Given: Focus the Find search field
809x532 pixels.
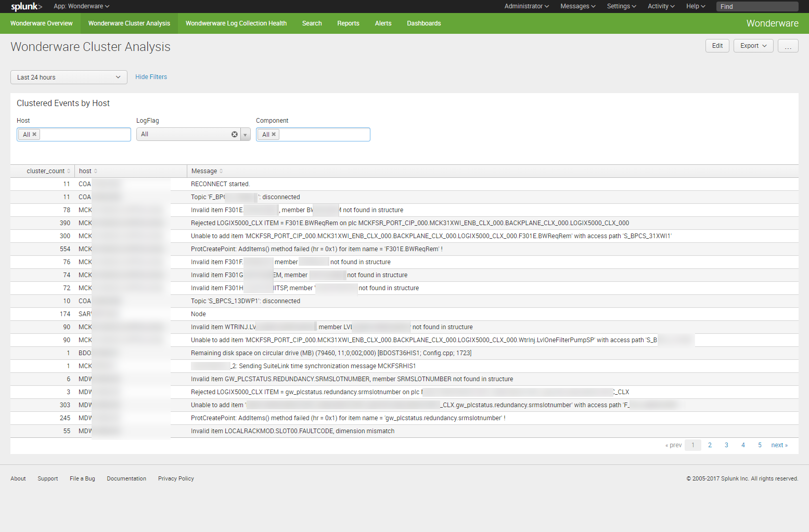Looking at the screenshot, I should click(757, 6).
